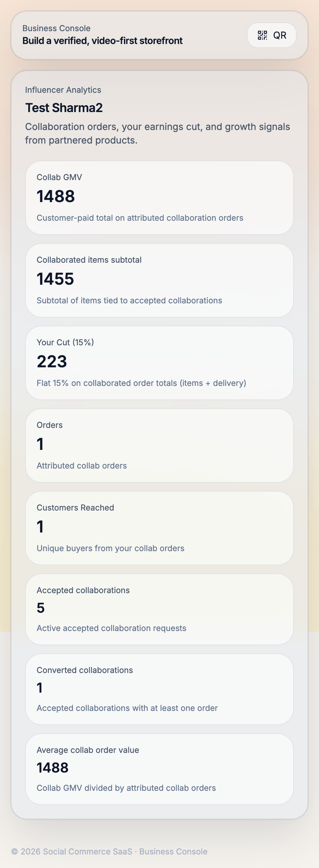
Task: Click the Business Console header label
Action: pyautogui.click(x=57, y=28)
